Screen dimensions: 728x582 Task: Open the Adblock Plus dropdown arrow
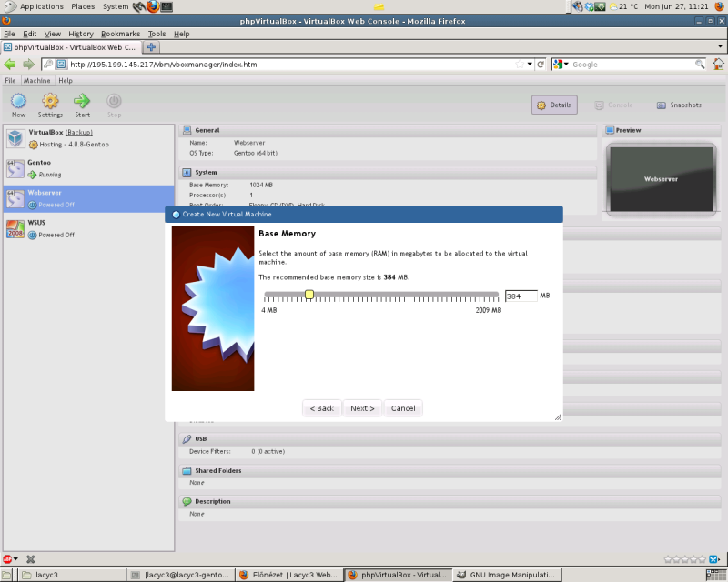point(15,559)
